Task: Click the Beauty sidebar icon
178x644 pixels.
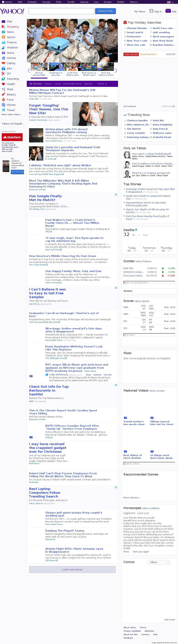Action: (x=3, y=95)
